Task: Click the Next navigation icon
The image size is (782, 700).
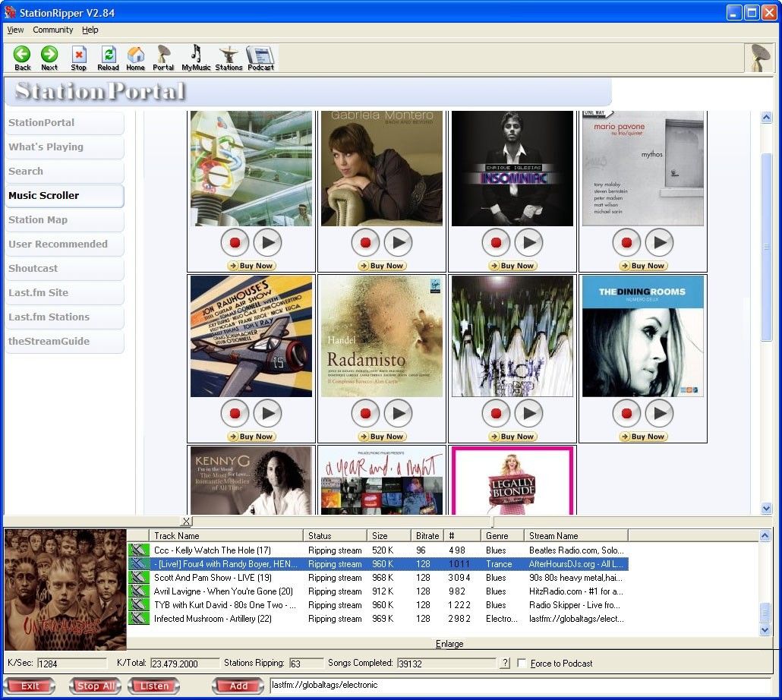Action: tap(49, 53)
